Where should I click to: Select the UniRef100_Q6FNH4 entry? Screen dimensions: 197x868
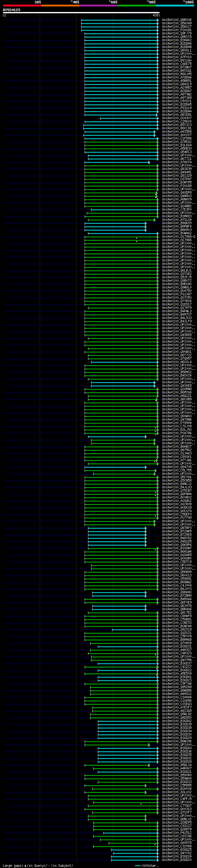[x=177, y=494]
